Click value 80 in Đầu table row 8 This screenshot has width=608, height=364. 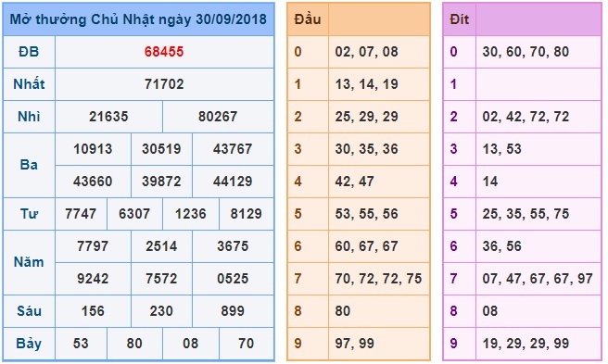click(343, 311)
